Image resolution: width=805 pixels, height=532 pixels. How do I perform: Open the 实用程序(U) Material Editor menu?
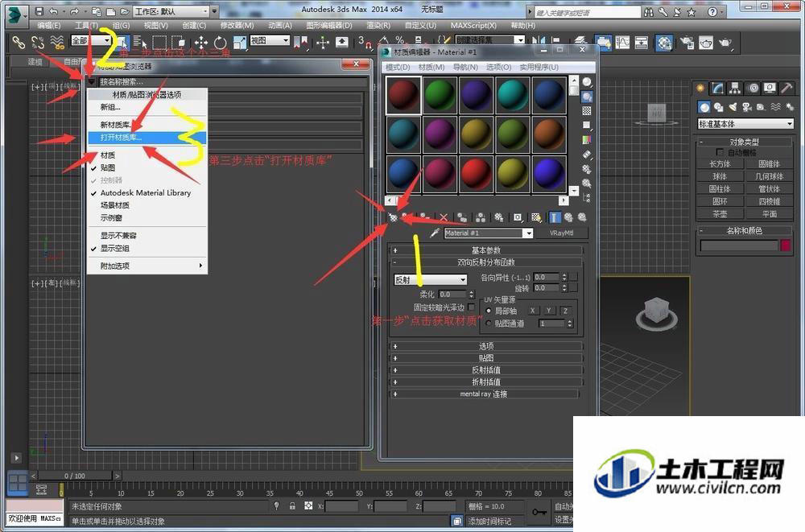point(539,68)
